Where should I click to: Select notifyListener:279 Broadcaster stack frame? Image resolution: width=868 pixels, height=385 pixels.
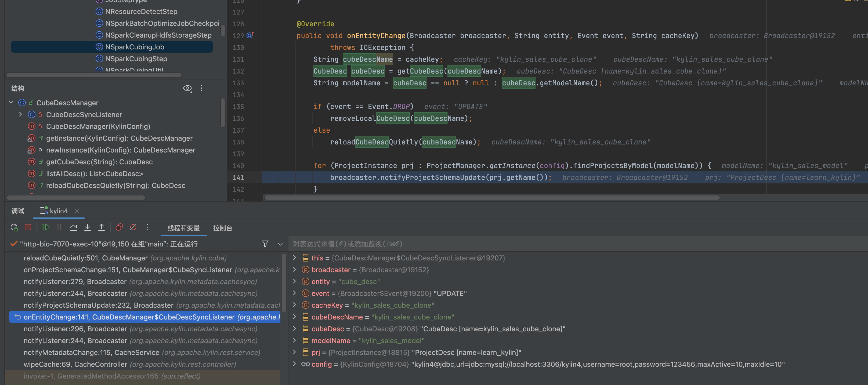pyautogui.click(x=140, y=282)
